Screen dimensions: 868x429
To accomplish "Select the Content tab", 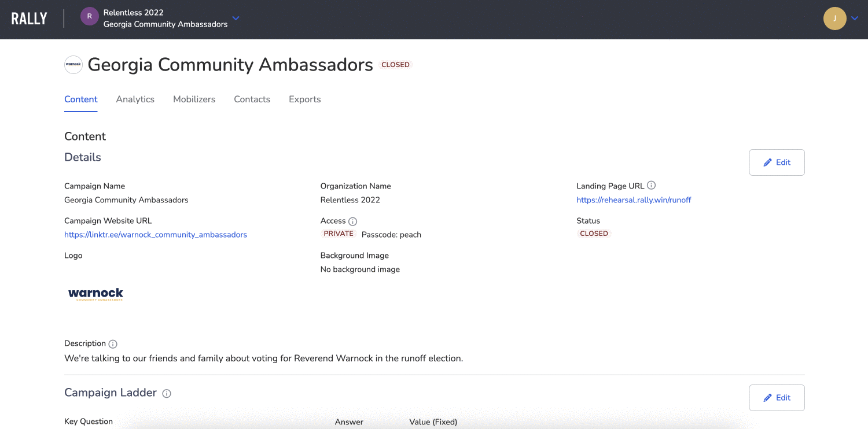I will [x=81, y=99].
